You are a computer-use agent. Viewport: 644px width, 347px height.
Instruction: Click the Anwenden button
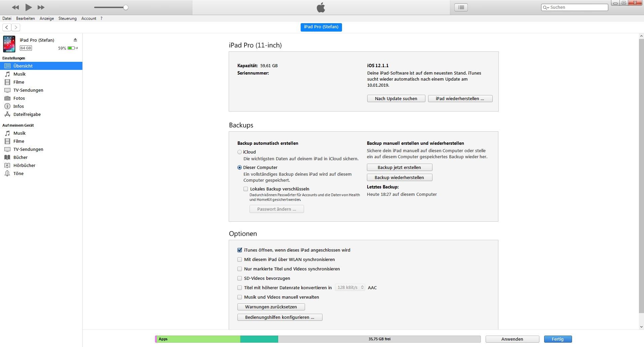(512, 339)
